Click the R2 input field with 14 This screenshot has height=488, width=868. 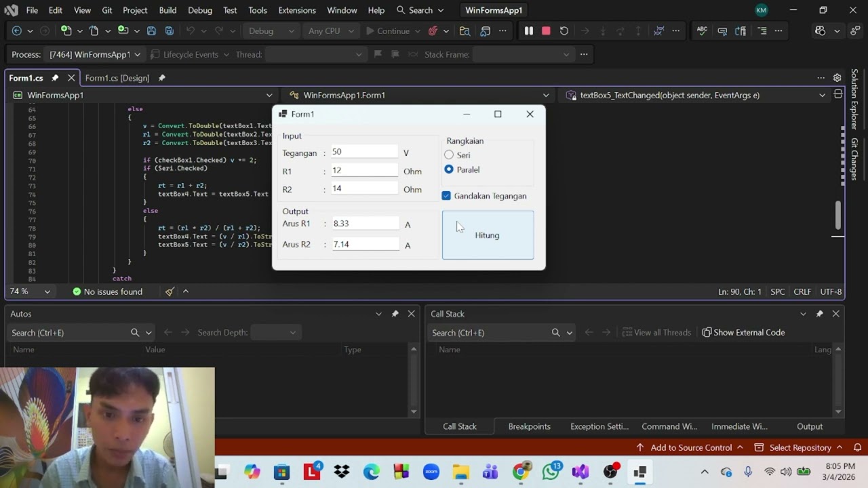click(x=365, y=188)
